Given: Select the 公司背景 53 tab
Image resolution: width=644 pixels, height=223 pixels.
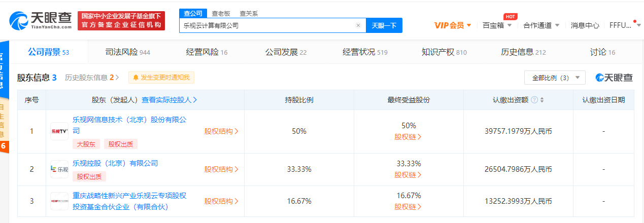Looking at the screenshot, I should click(48, 52).
